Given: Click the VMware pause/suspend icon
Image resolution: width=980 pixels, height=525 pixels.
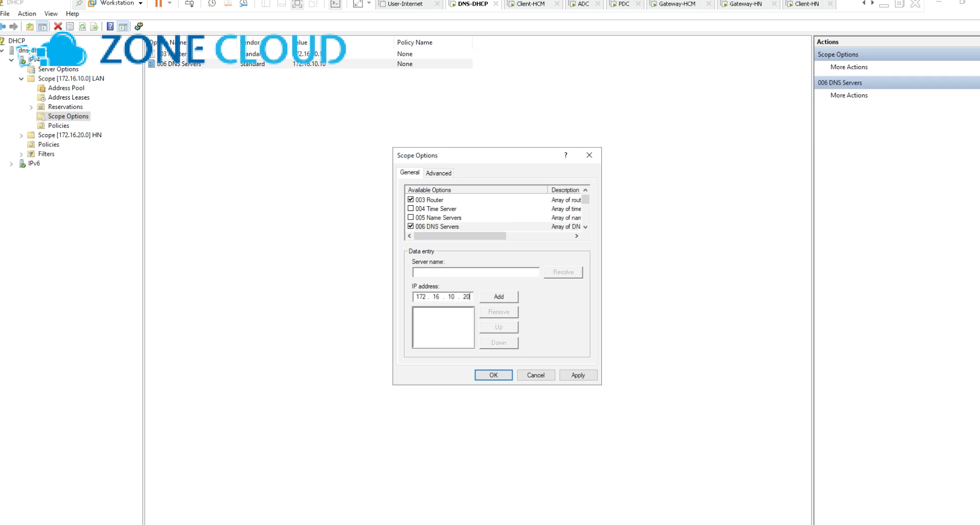Looking at the screenshot, I should pyautogui.click(x=158, y=4).
